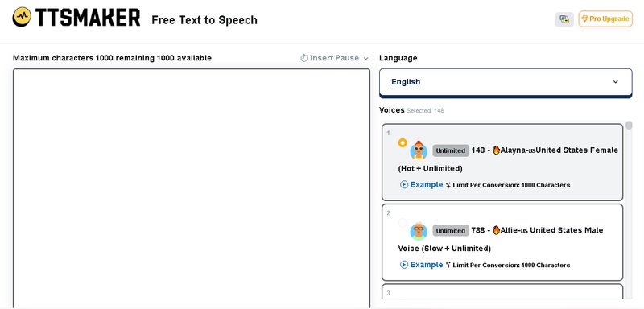Click the TTSMaker round logo icon
This screenshot has height=309, width=644.
[22, 17]
